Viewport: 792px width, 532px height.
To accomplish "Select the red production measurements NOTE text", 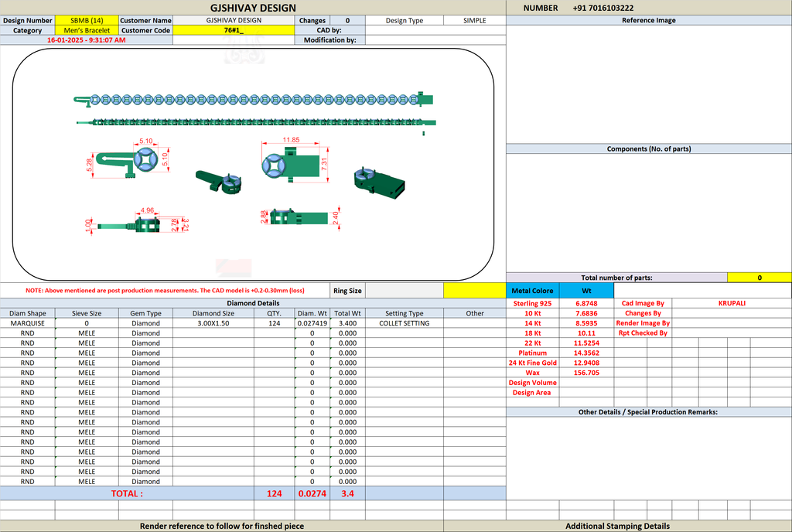I will (166, 291).
